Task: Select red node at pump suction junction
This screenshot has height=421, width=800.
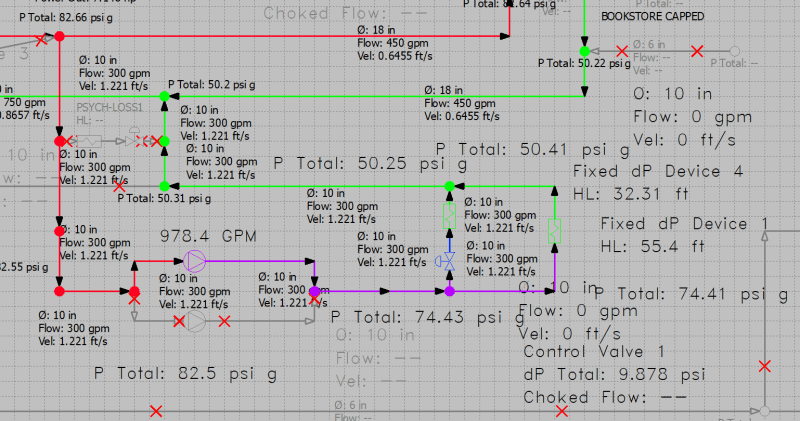Action: click(x=134, y=291)
